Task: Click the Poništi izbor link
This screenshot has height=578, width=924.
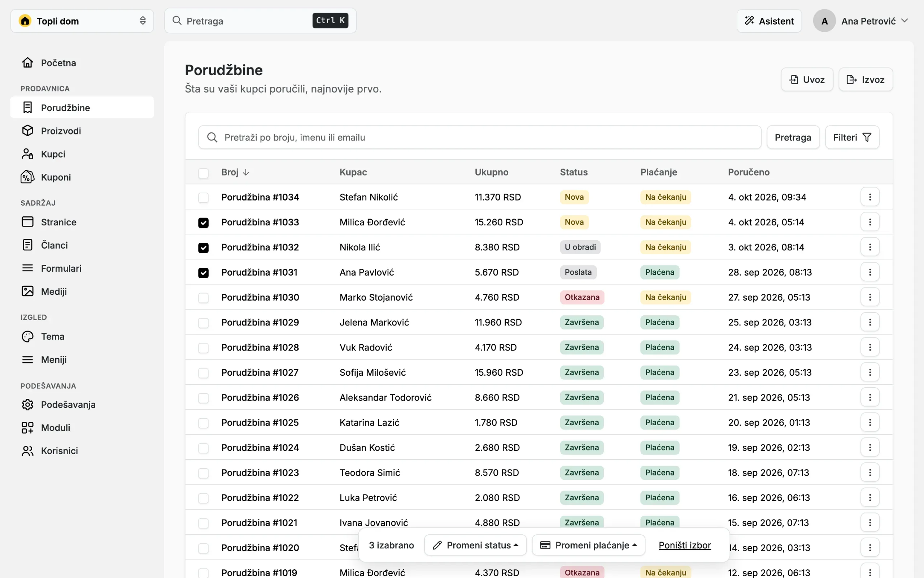Action: coord(685,545)
